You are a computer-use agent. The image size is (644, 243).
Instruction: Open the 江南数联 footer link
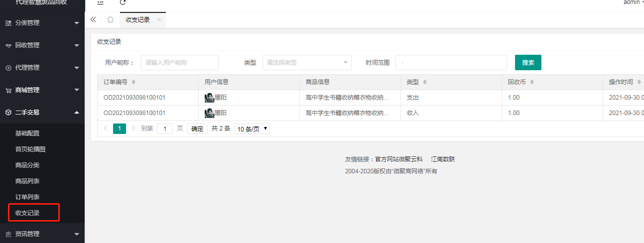443,159
